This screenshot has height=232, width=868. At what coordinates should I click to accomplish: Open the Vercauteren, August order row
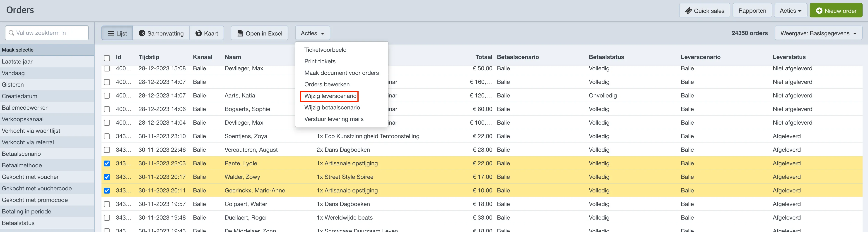pyautogui.click(x=482, y=150)
